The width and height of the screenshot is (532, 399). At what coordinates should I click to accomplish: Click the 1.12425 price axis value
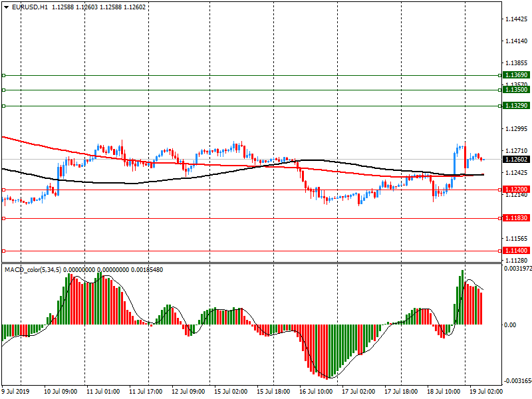(x=517, y=173)
